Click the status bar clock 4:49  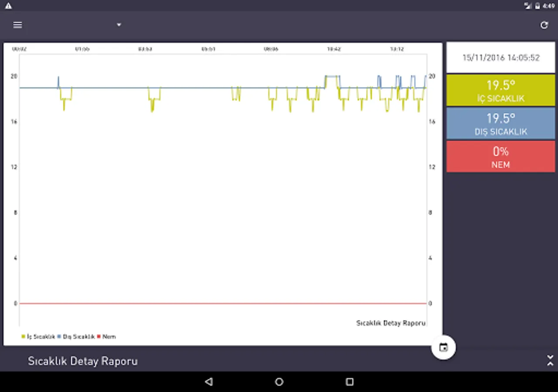pyautogui.click(x=549, y=6)
